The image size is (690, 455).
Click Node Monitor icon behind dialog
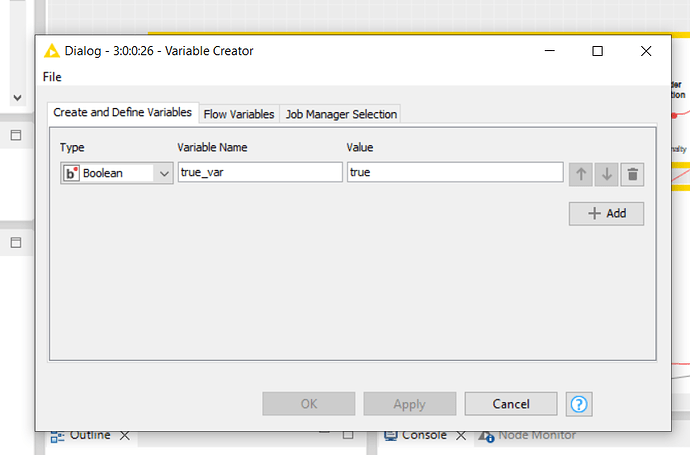pyautogui.click(x=486, y=436)
